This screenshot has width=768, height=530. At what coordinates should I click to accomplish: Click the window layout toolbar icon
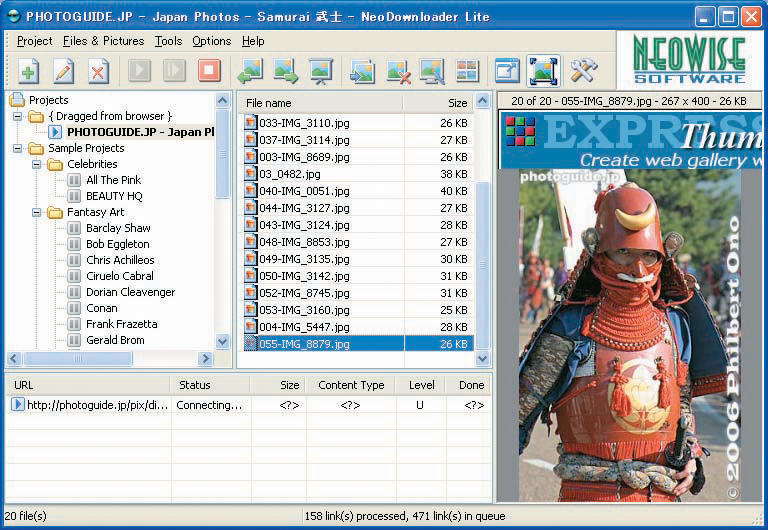[x=507, y=71]
